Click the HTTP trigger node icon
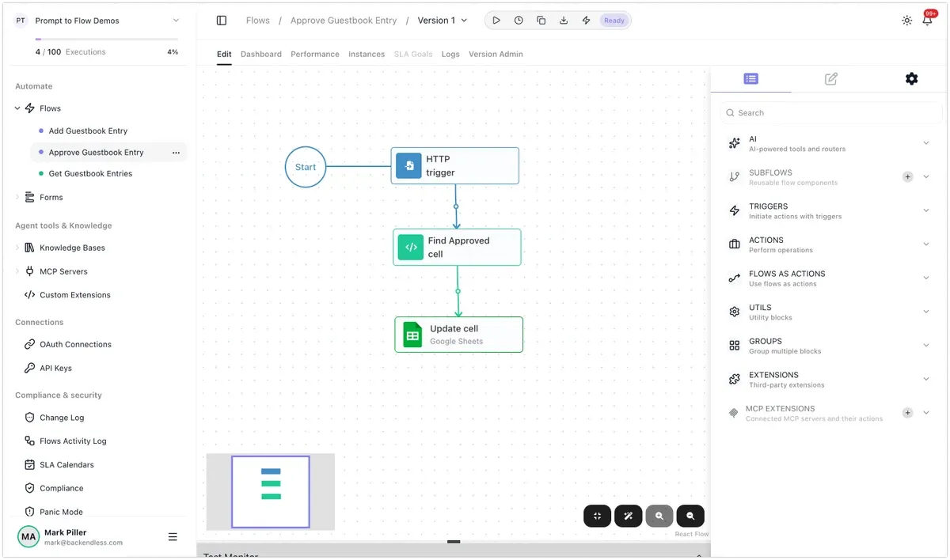 coord(409,166)
